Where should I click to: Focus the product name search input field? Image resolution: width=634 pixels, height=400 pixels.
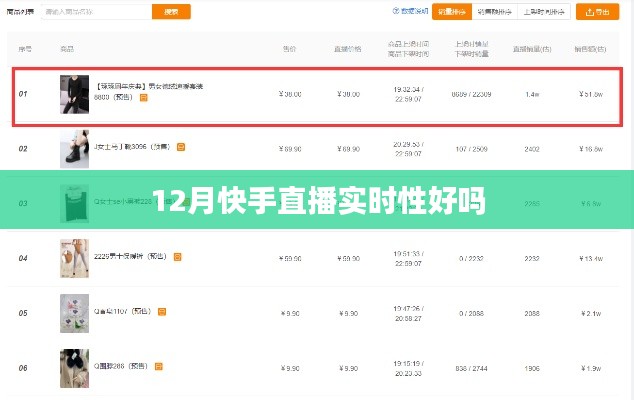(x=97, y=12)
